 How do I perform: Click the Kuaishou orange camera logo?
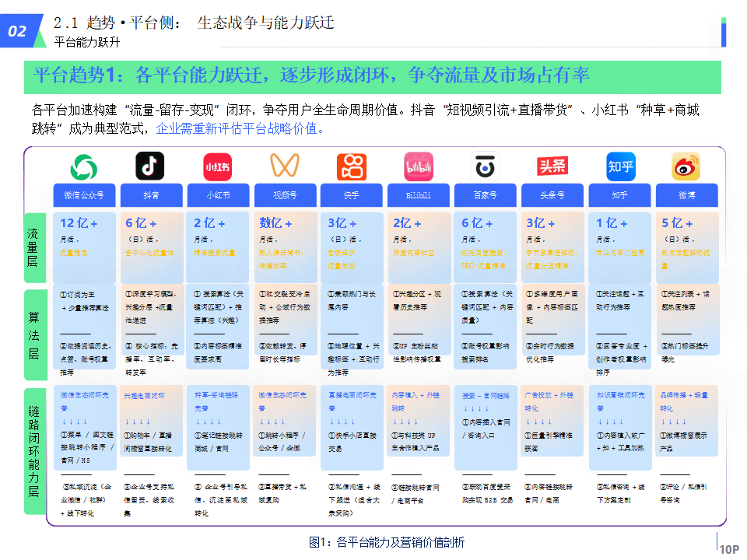(352, 166)
